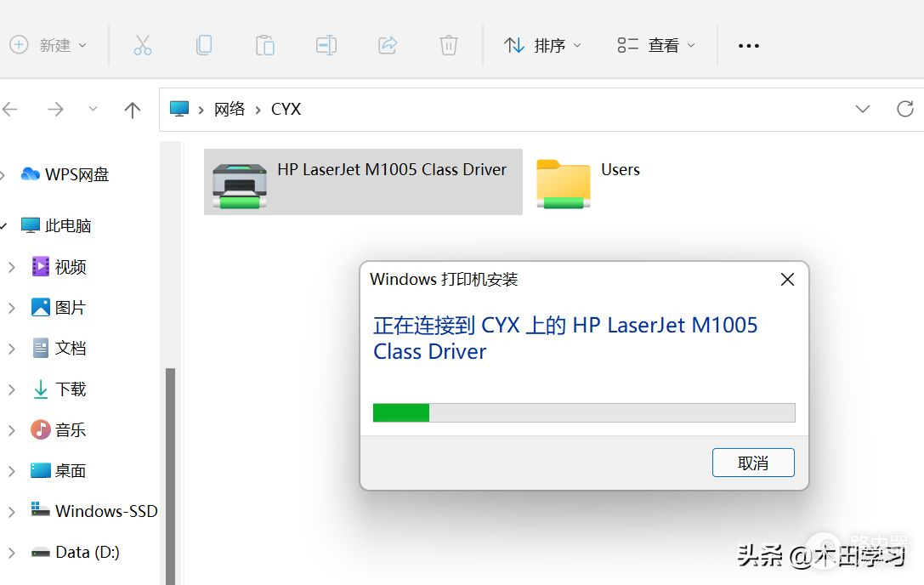
Task: Click the Share icon in toolbar
Action: coord(388,45)
